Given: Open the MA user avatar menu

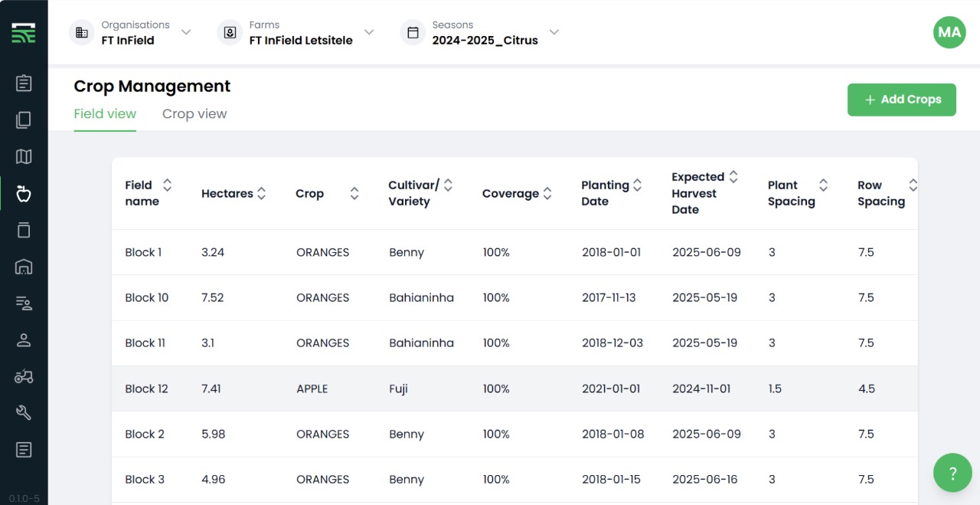Looking at the screenshot, I should click(x=949, y=32).
